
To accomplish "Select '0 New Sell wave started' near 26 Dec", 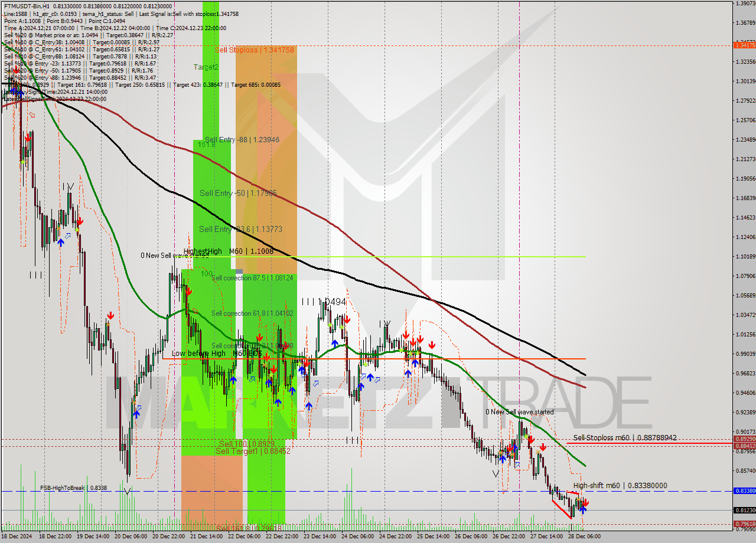I will tap(520, 412).
